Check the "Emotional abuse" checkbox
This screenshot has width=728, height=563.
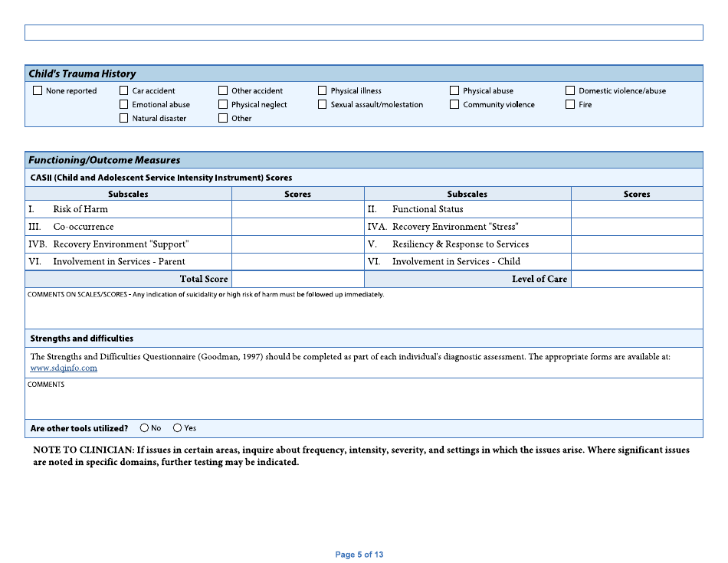(x=123, y=104)
